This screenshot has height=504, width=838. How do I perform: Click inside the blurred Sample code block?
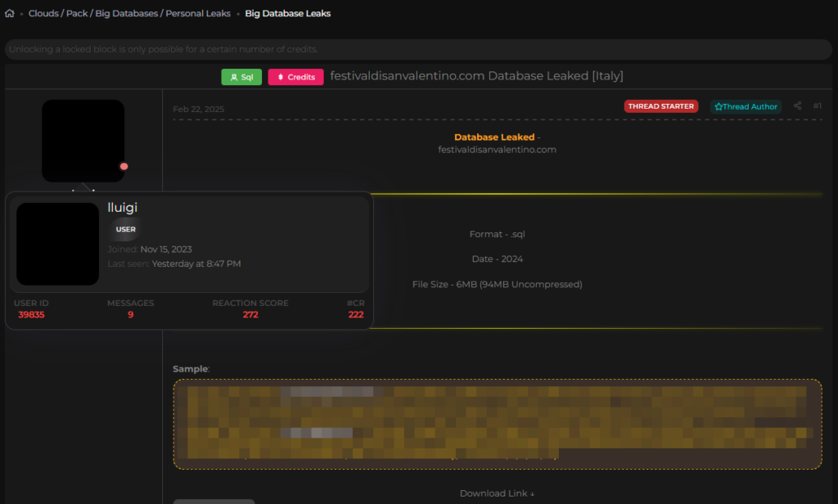[497, 424]
